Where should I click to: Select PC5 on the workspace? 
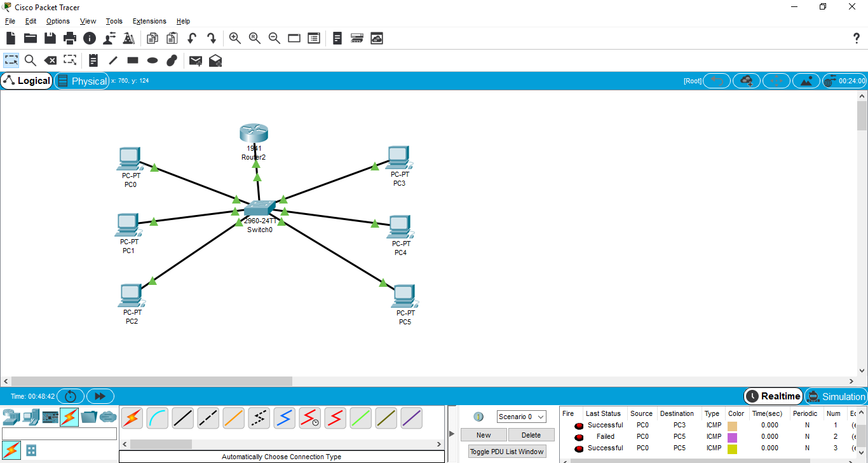(404, 296)
